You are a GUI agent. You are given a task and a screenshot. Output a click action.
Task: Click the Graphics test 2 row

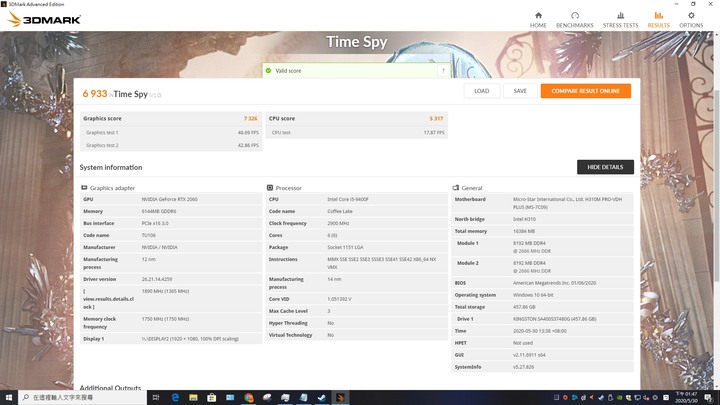click(x=171, y=145)
